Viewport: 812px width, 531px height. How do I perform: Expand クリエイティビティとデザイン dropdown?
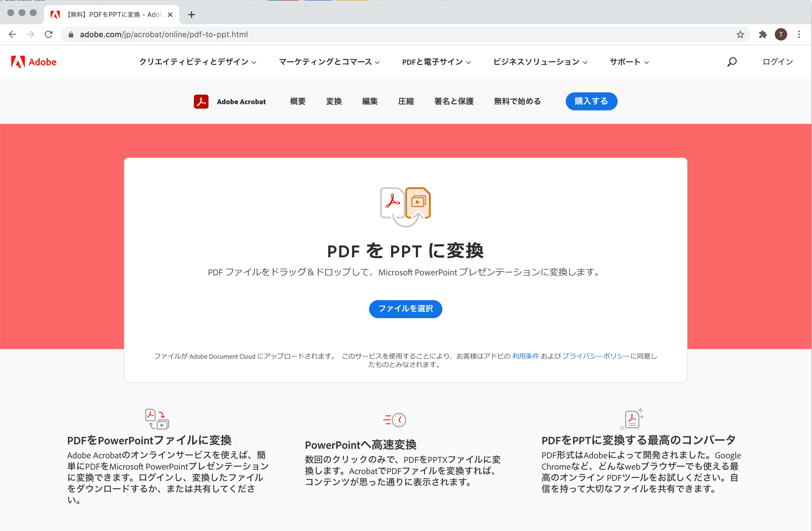coord(198,62)
